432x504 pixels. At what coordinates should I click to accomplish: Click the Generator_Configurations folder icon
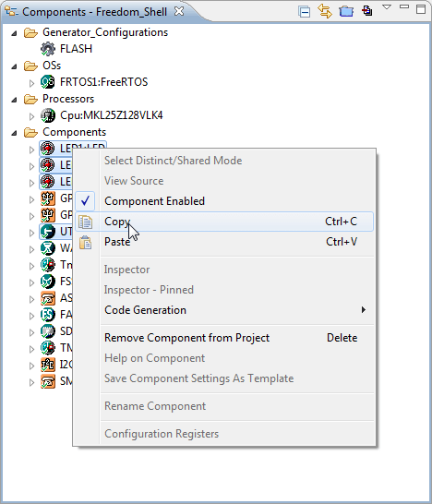click(30, 32)
